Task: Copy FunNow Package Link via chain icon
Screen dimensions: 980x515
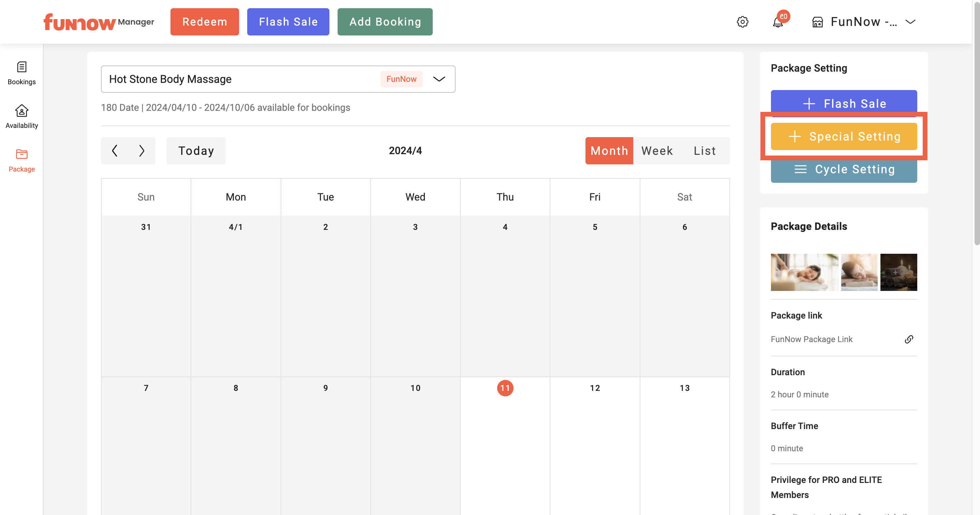Action: (908, 339)
